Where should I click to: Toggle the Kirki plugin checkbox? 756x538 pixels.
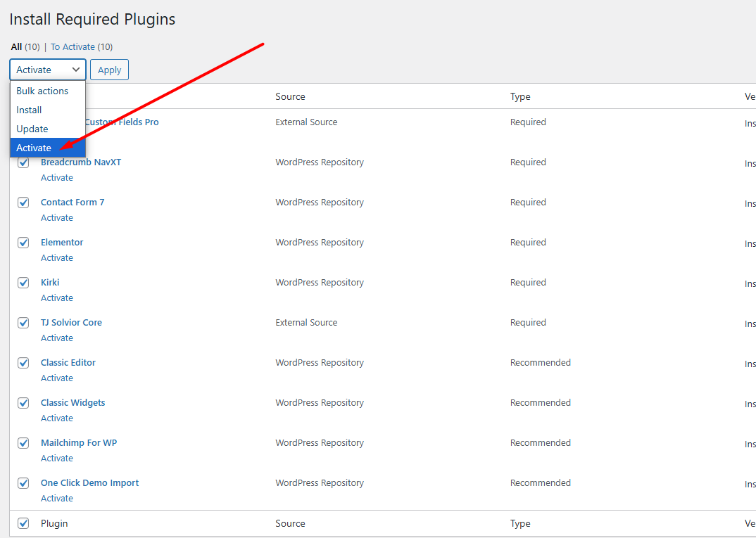tap(23, 283)
